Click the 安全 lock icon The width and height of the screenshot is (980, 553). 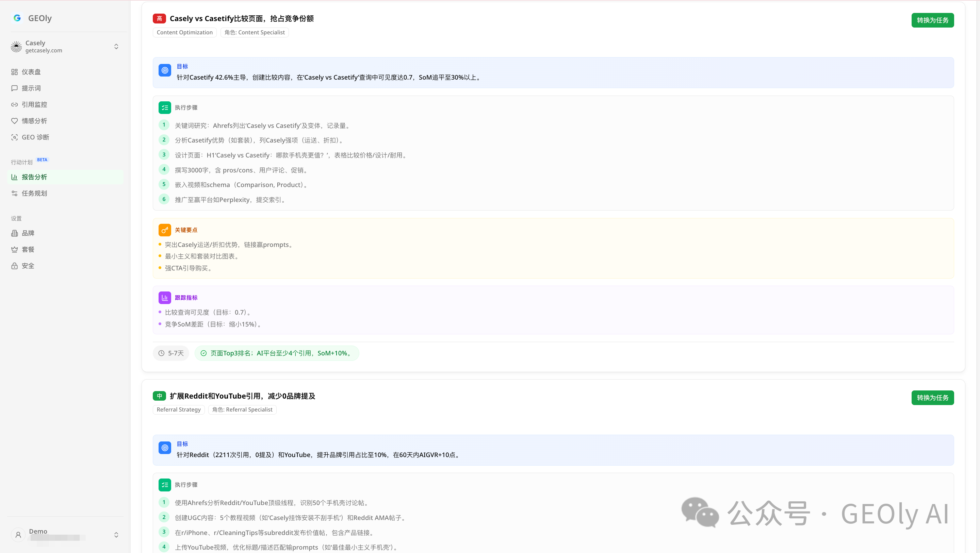coord(14,266)
